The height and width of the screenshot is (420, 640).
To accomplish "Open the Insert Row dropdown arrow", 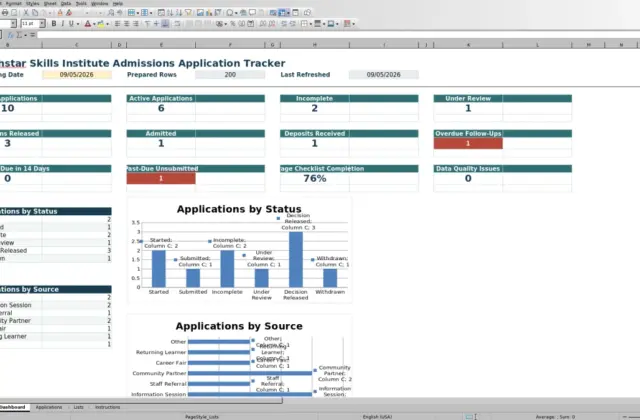I will (138, 13).
